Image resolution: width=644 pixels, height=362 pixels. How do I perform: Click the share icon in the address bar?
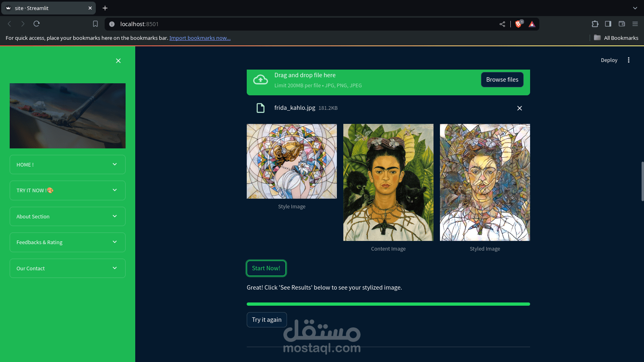(x=502, y=24)
